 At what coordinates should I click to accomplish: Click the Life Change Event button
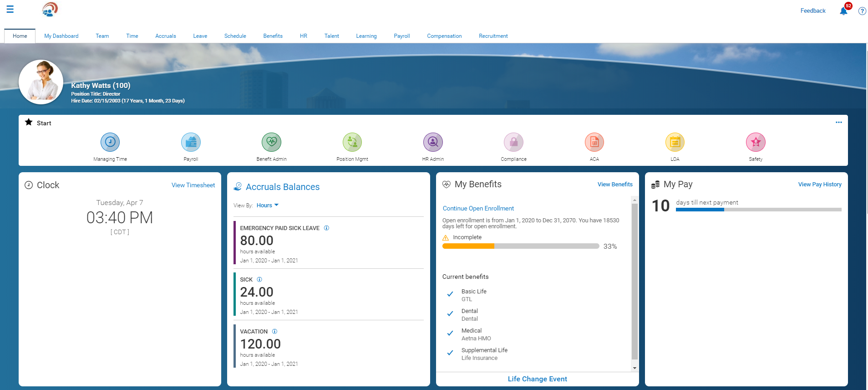click(x=537, y=379)
